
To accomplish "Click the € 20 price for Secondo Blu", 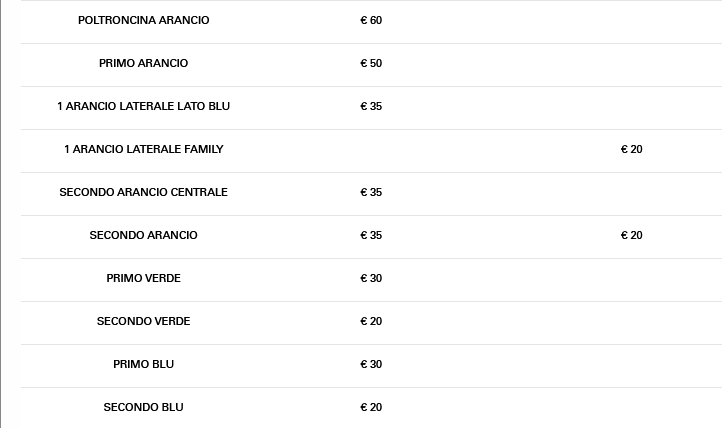I will [x=371, y=407].
